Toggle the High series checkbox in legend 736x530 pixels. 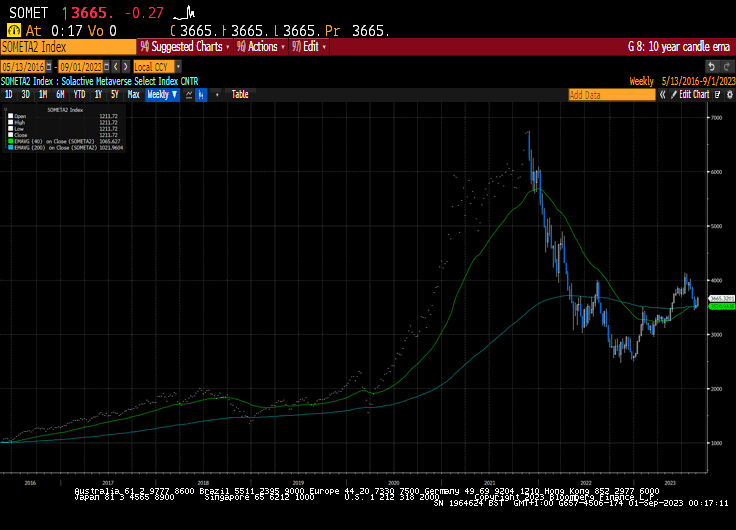[x=10, y=122]
